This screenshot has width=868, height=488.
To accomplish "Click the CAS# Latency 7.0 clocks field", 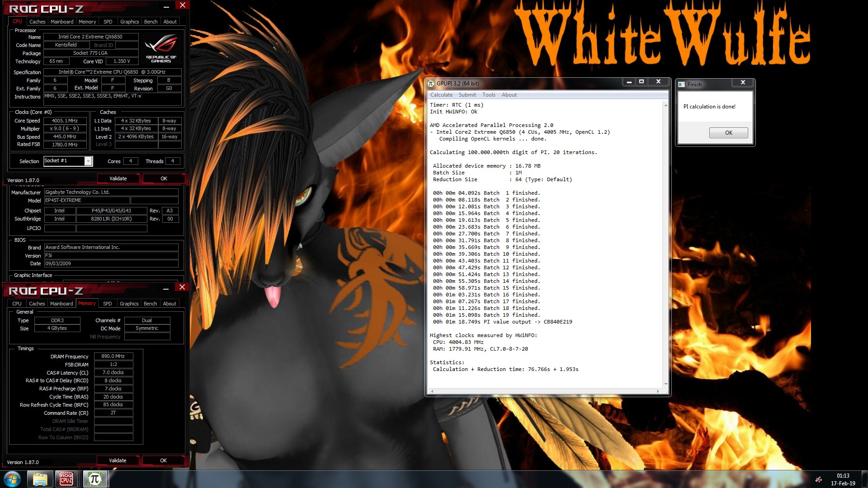I will coord(113,372).
